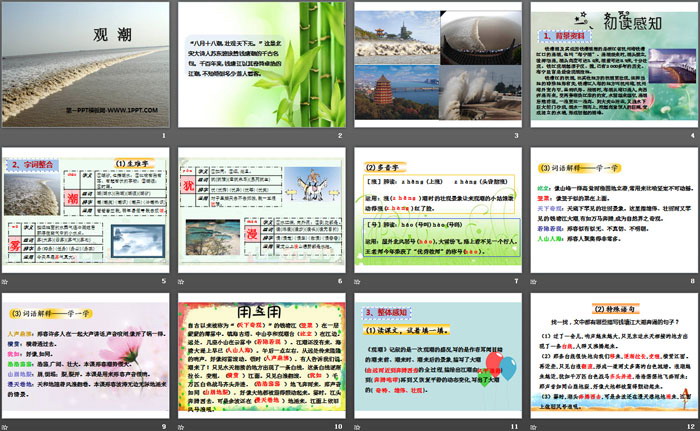Open slide 12 about 特殊语句
Viewport: 700px width, 431px height.
[x=610, y=357]
